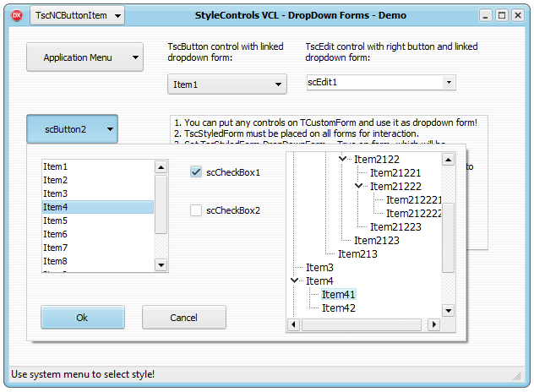Image resolution: width=534 pixels, height=392 pixels.
Task: Click the 'Use system menu to select style!' status text
Action: point(83,374)
